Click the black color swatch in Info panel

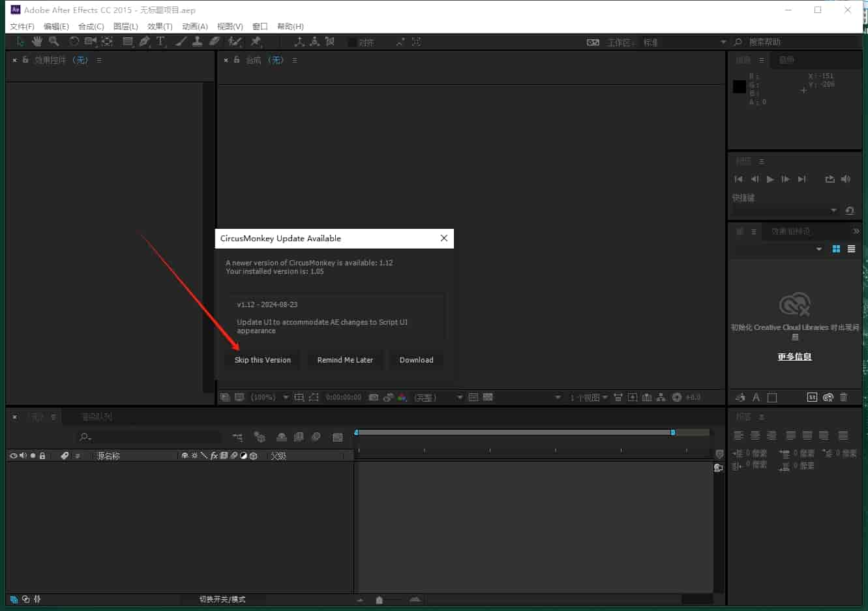tap(739, 86)
